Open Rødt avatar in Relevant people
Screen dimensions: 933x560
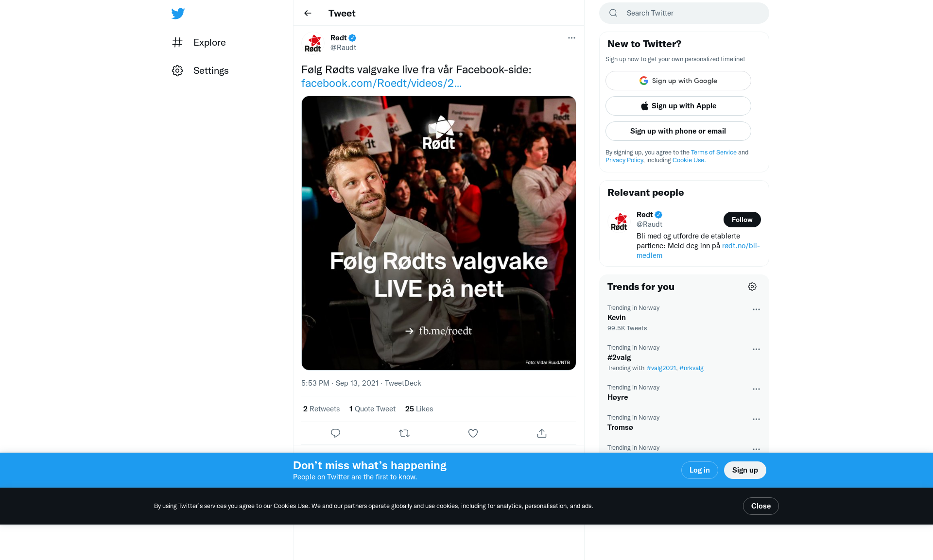point(619,221)
